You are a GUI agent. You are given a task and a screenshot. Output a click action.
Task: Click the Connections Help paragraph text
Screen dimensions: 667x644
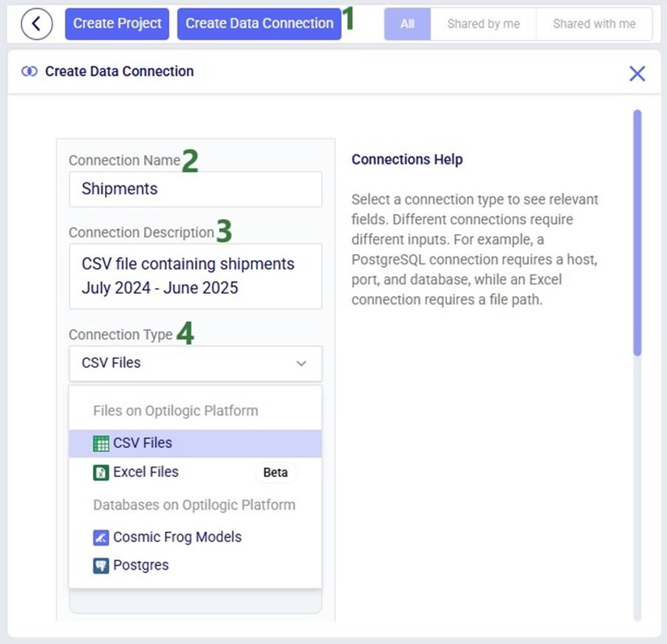475,250
